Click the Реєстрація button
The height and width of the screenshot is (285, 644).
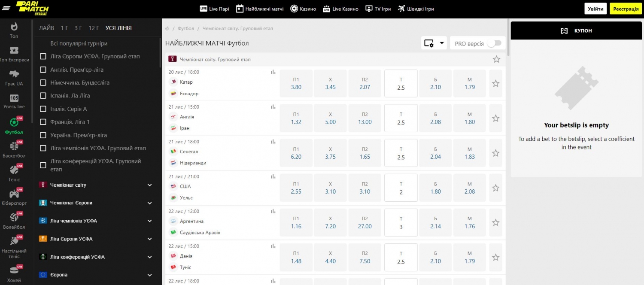tap(626, 9)
